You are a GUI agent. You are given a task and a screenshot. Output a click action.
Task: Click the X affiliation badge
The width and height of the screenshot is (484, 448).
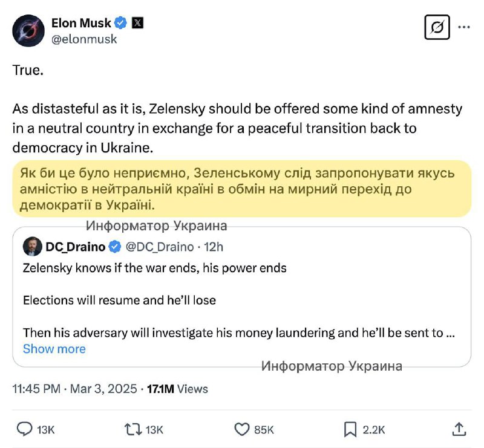[x=137, y=23]
